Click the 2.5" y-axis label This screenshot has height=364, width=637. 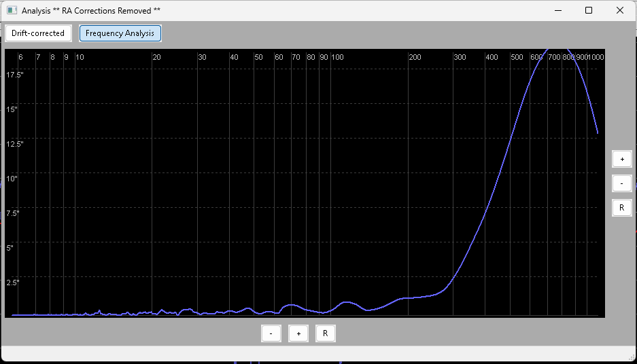[x=13, y=283]
